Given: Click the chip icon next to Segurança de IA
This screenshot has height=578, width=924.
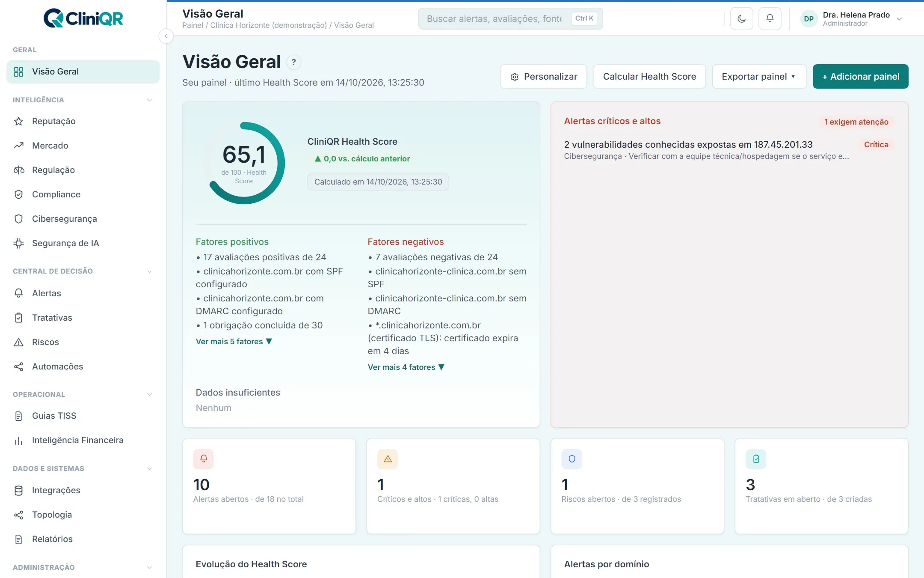Looking at the screenshot, I should (x=18, y=243).
